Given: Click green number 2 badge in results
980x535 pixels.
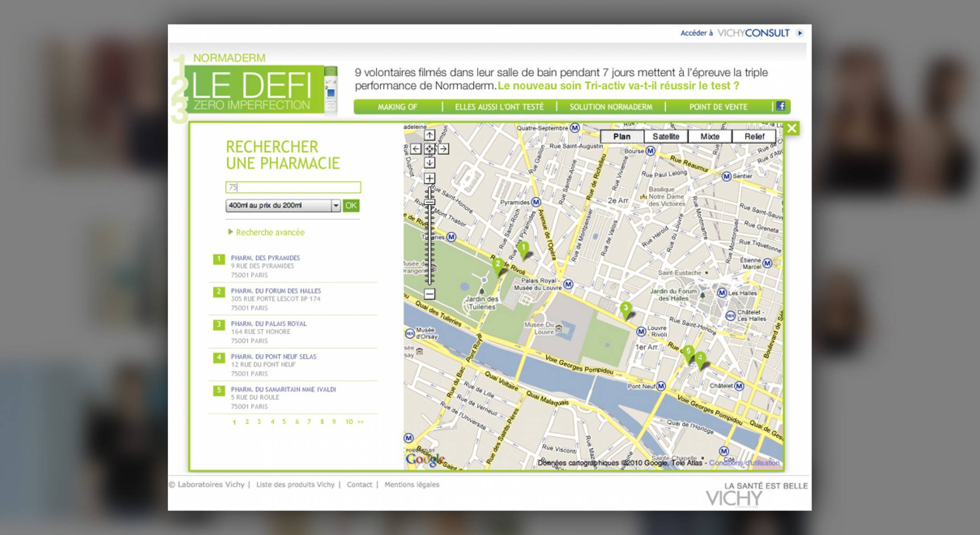Looking at the screenshot, I should coord(219,292).
